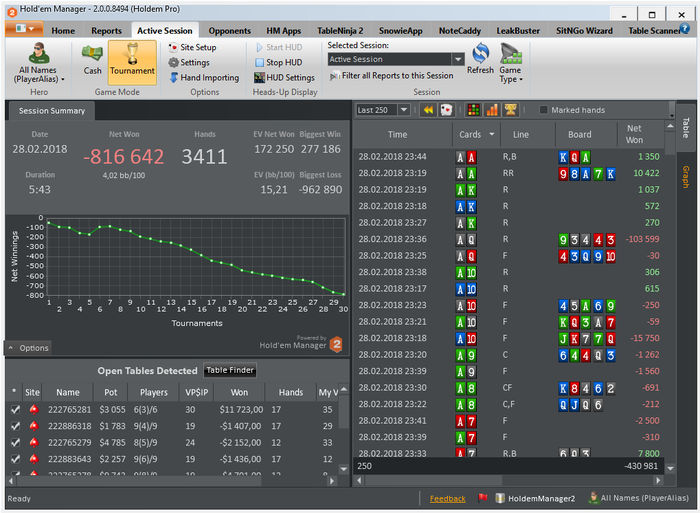
Task: Click the orange bar chart icon
Action: (491, 110)
